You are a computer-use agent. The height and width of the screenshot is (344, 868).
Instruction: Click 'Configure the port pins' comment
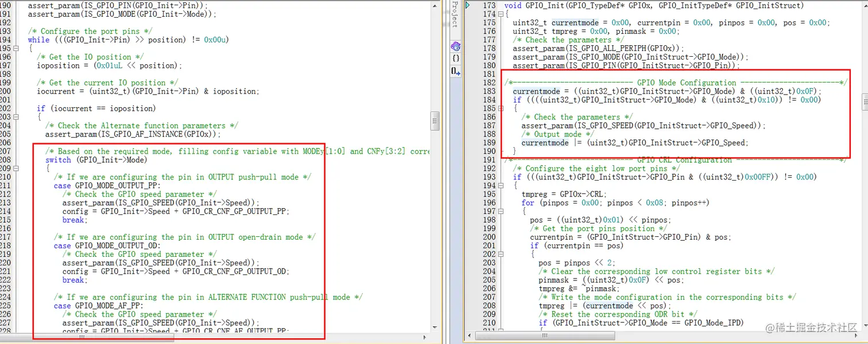[91, 31]
